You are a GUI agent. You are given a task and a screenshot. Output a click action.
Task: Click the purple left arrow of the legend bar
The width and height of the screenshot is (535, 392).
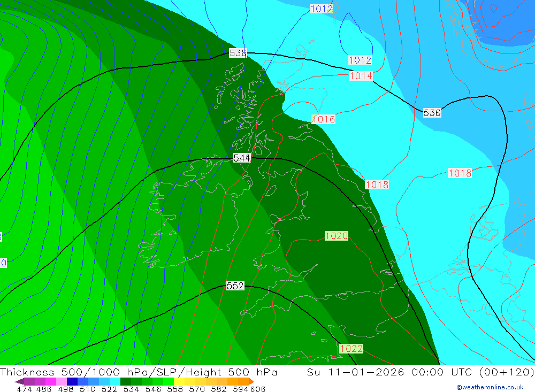pyautogui.click(x=19, y=381)
